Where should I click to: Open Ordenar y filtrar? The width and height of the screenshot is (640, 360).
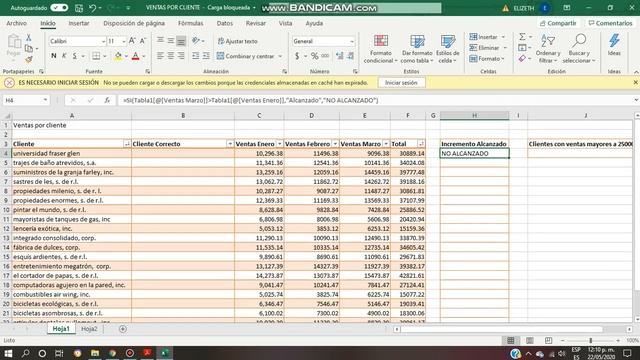click(548, 49)
